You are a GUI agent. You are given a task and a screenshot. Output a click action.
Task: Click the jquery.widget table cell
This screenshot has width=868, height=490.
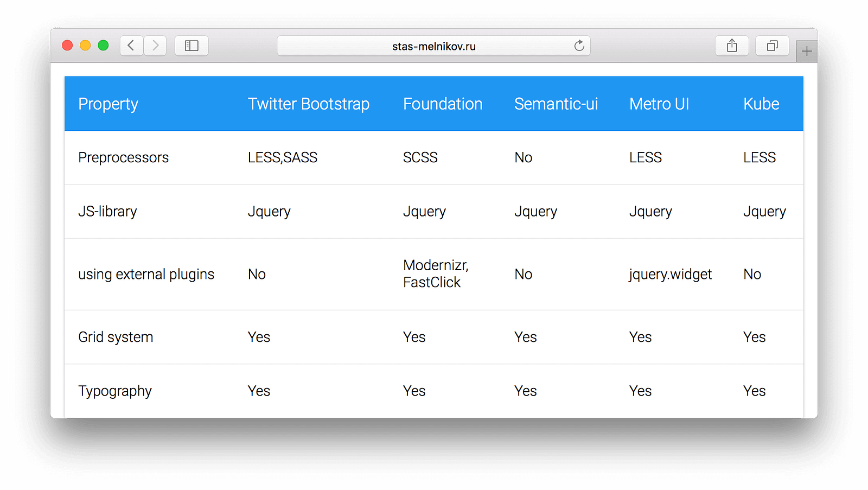(671, 274)
